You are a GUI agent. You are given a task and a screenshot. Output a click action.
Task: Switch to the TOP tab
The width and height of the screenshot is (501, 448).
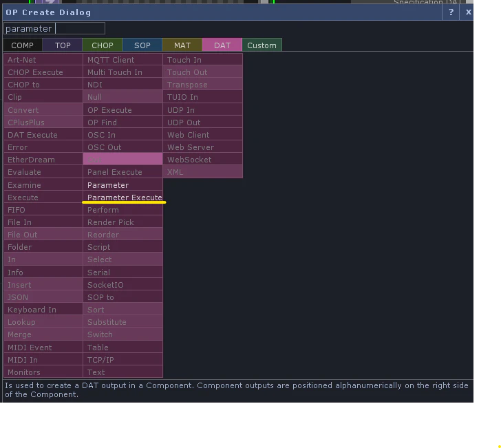point(63,45)
